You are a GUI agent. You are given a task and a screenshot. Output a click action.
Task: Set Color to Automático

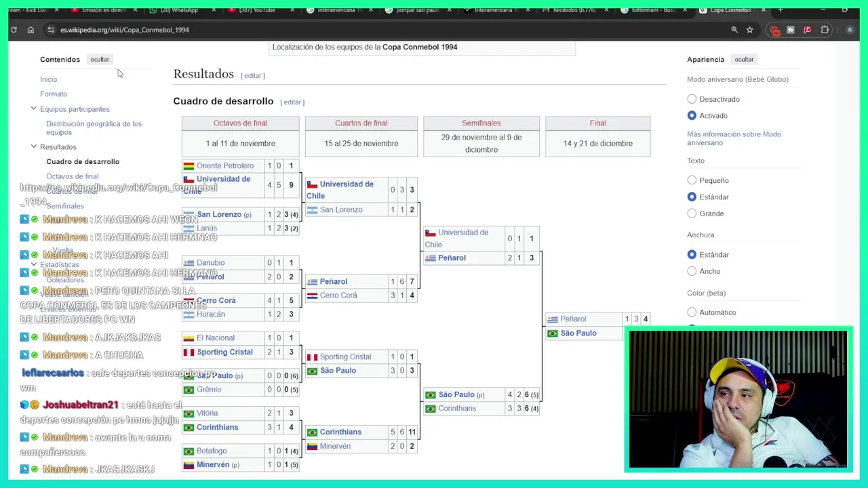[x=692, y=312]
